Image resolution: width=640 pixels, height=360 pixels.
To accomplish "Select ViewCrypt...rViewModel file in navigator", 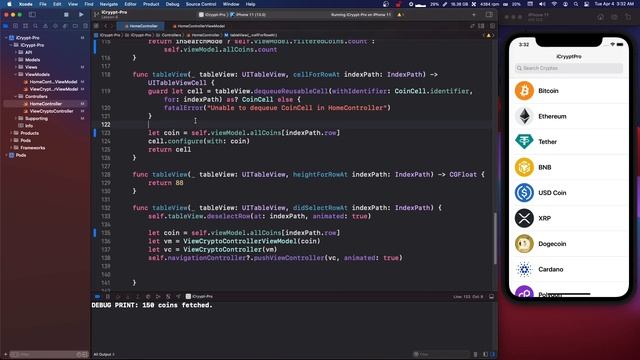I will 50,89.
